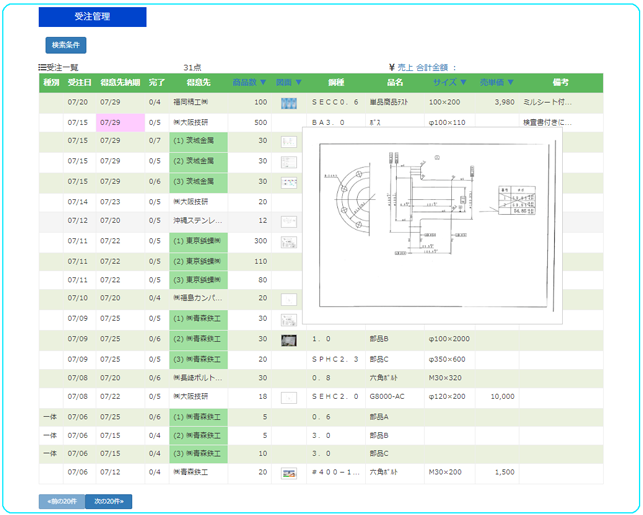This screenshot has width=643, height=515.
Task: Select green cell (2) 茨城金属
Action: (198, 162)
